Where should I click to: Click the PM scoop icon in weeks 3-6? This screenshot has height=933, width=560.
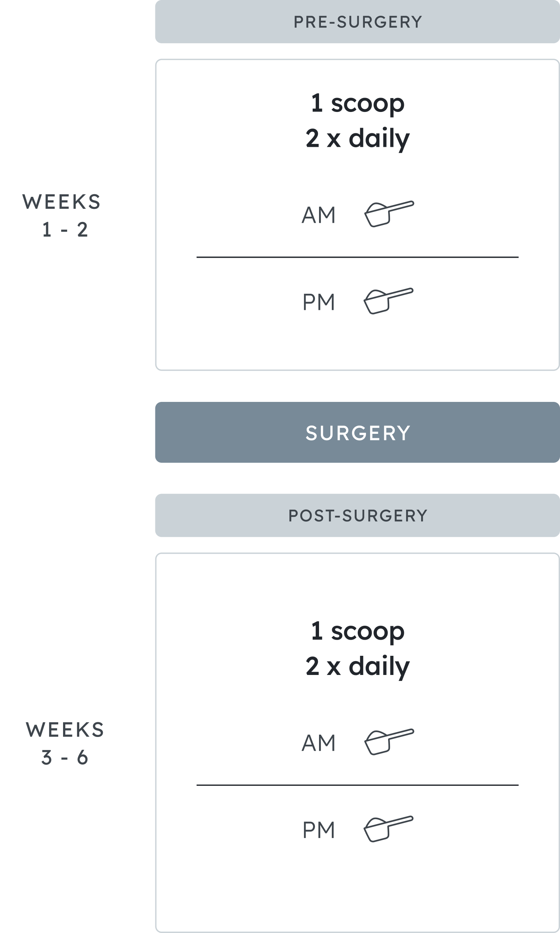(x=388, y=829)
